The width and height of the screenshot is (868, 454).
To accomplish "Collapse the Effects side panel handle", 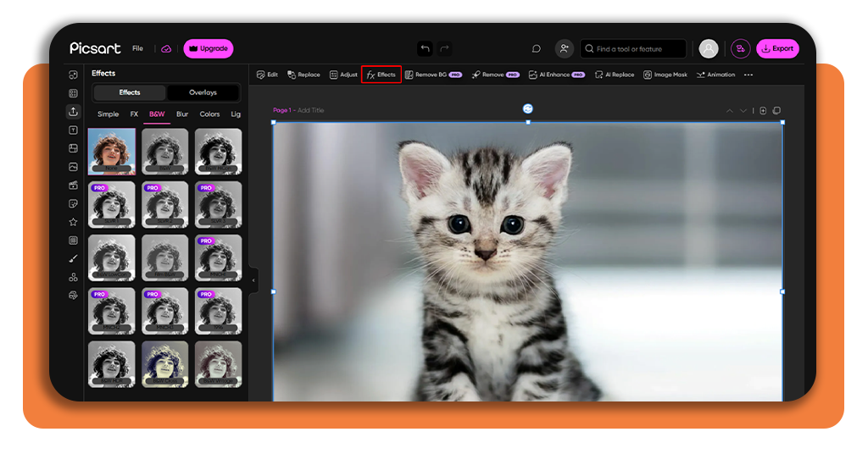I will coord(253,280).
